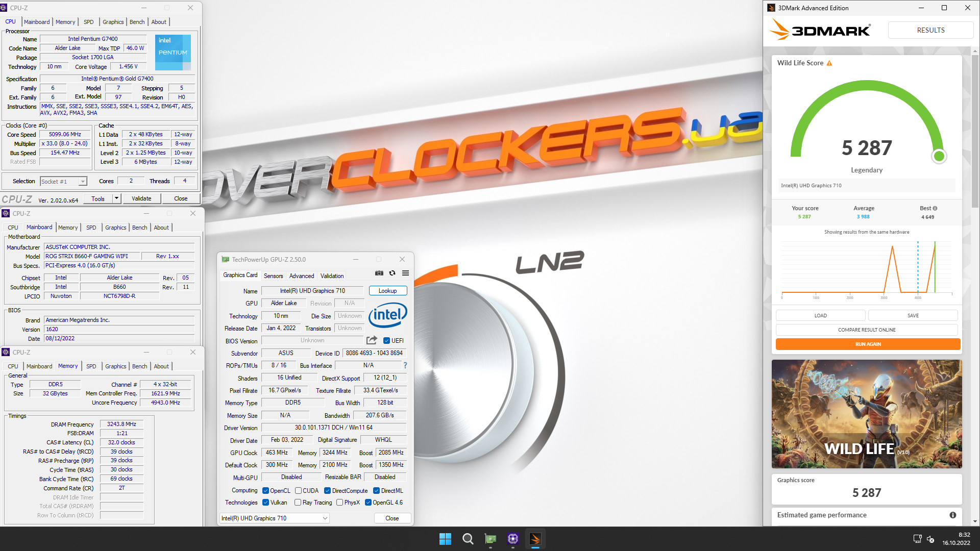Click RUN AGAIN in 3DMark
Screen dimensions: 980x551
(x=868, y=344)
